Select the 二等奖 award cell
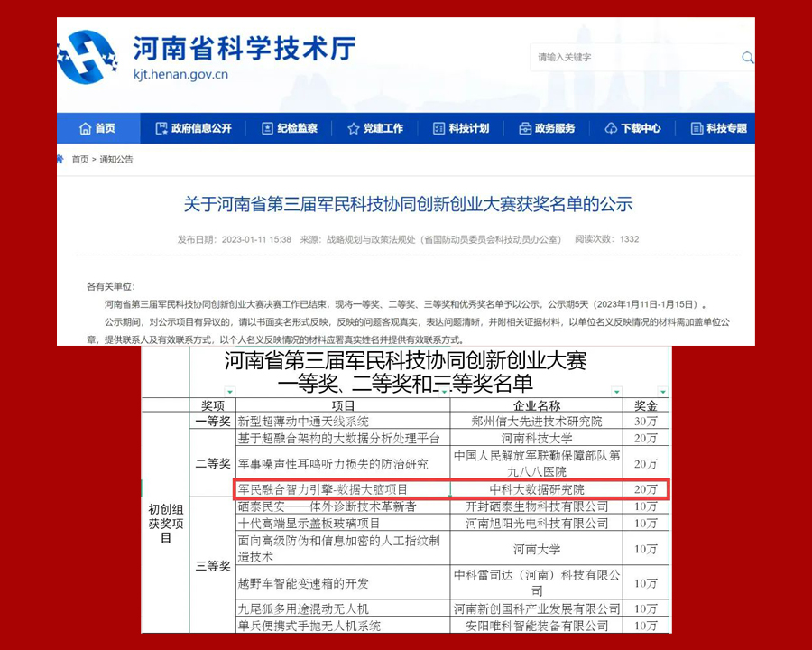The height and width of the screenshot is (650, 812). pos(213,463)
